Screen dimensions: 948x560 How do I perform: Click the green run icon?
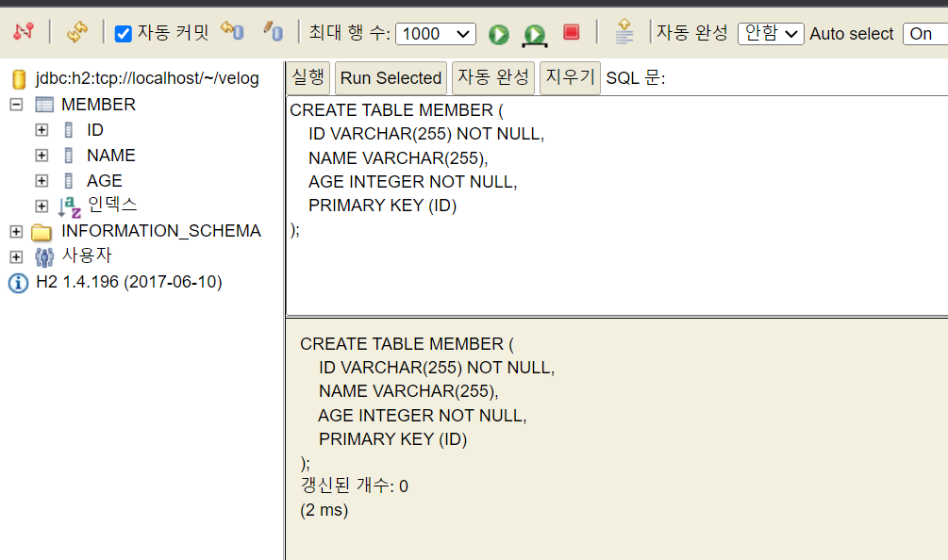tap(499, 35)
